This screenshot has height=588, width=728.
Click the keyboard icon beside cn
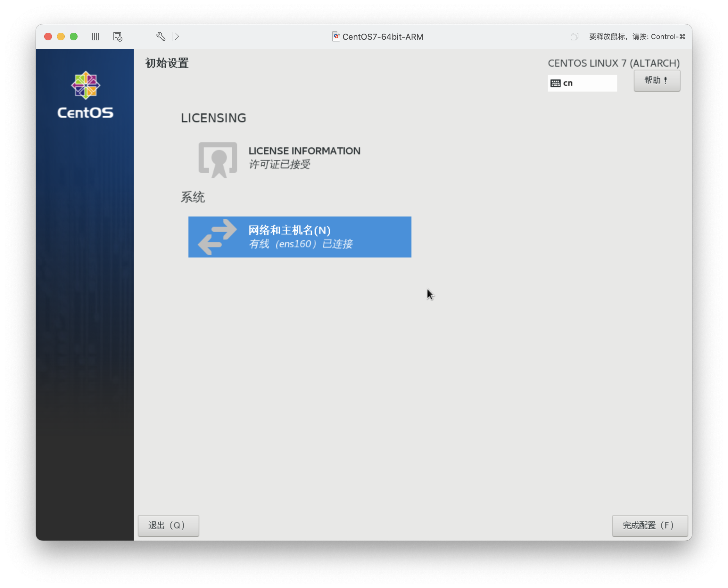[555, 83]
